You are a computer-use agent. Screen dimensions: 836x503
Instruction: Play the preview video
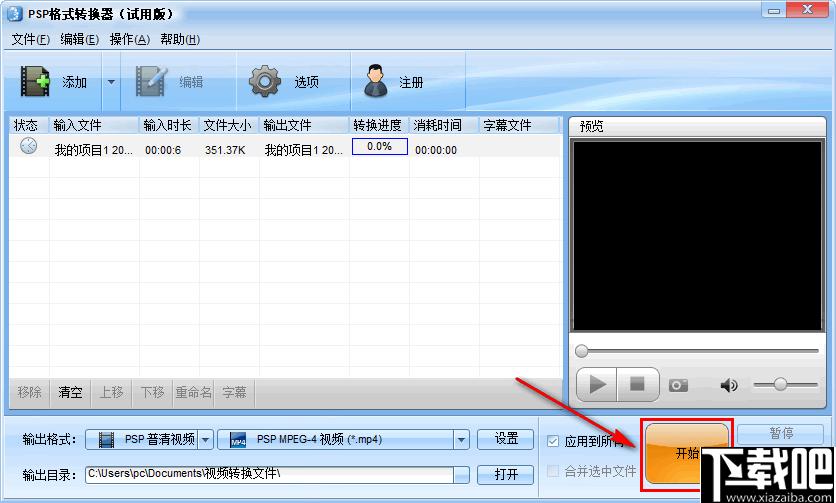[597, 385]
